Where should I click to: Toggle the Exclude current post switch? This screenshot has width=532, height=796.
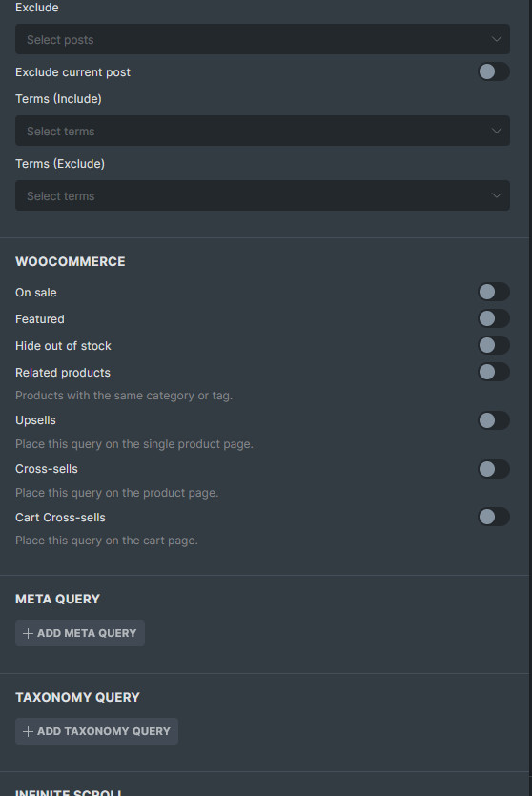coord(494,71)
